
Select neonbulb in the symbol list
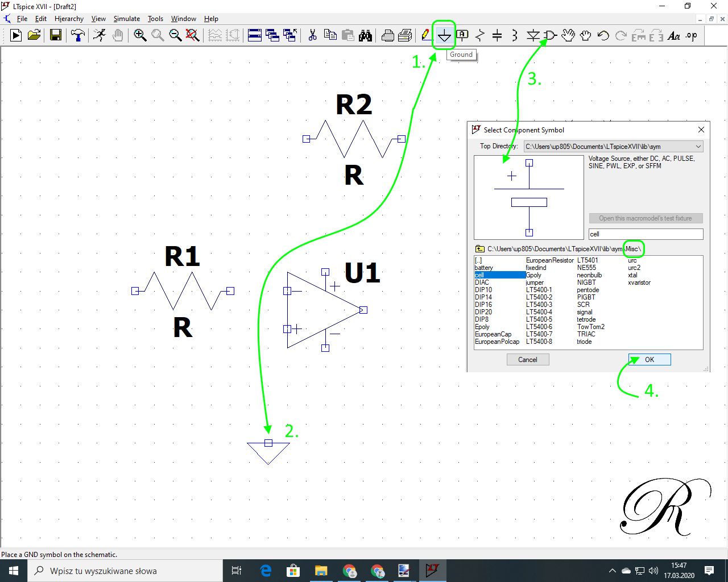[589, 275]
